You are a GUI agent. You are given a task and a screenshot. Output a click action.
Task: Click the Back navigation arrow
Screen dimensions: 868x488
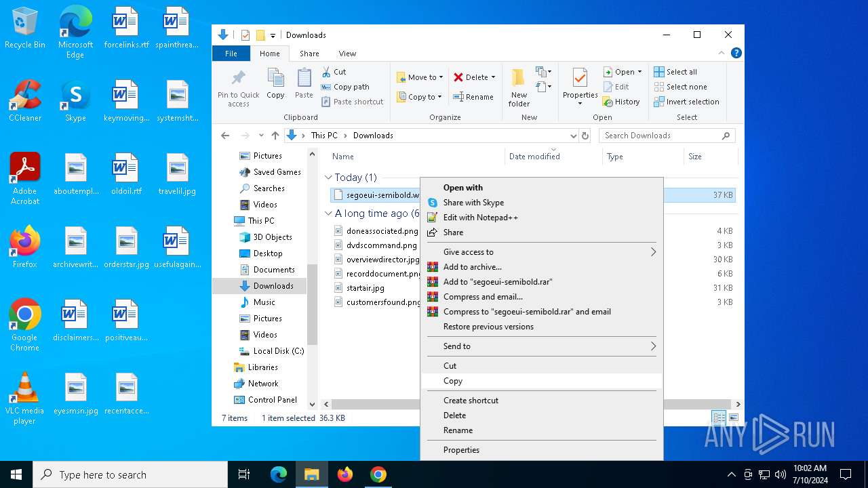click(225, 136)
